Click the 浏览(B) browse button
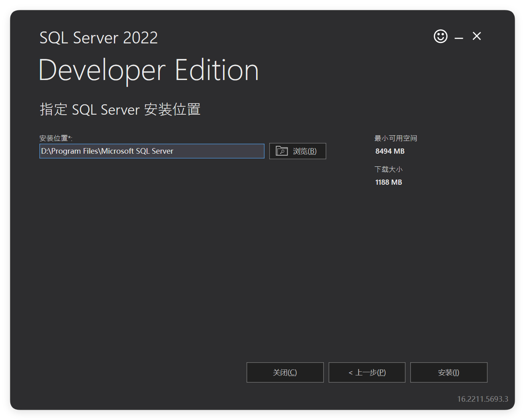Viewport: 525px width, 420px height. coord(298,151)
